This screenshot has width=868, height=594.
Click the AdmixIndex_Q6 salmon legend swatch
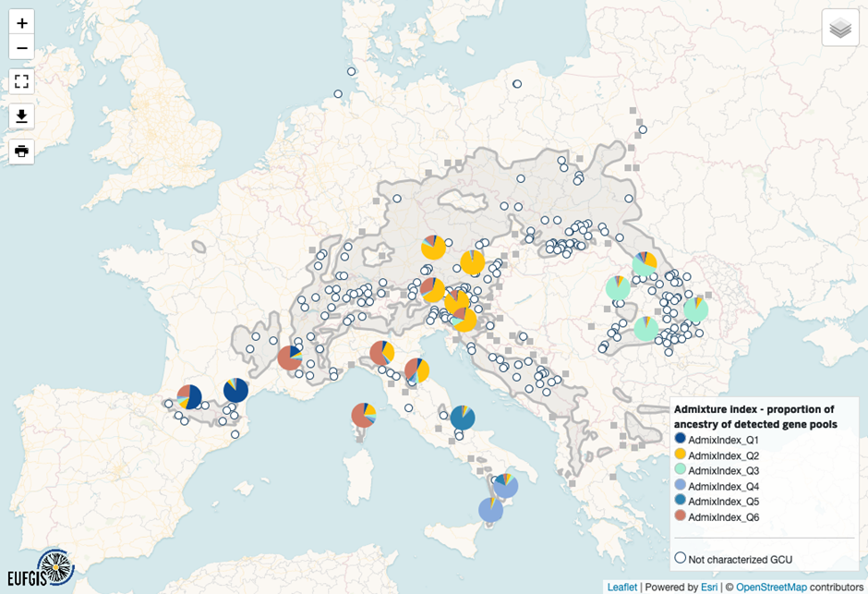click(x=681, y=516)
